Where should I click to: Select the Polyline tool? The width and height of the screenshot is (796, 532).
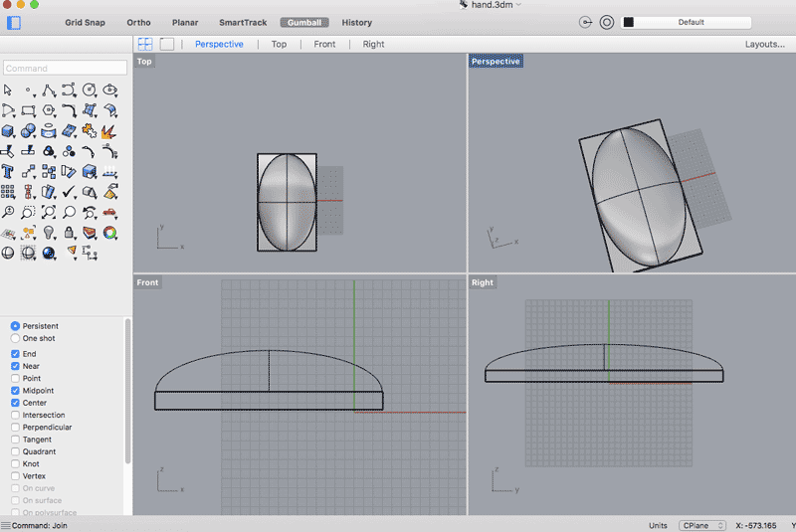(49, 90)
